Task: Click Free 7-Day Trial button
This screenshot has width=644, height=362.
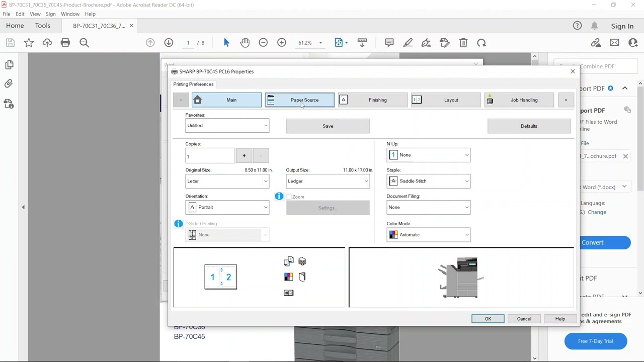Action: pos(596,341)
